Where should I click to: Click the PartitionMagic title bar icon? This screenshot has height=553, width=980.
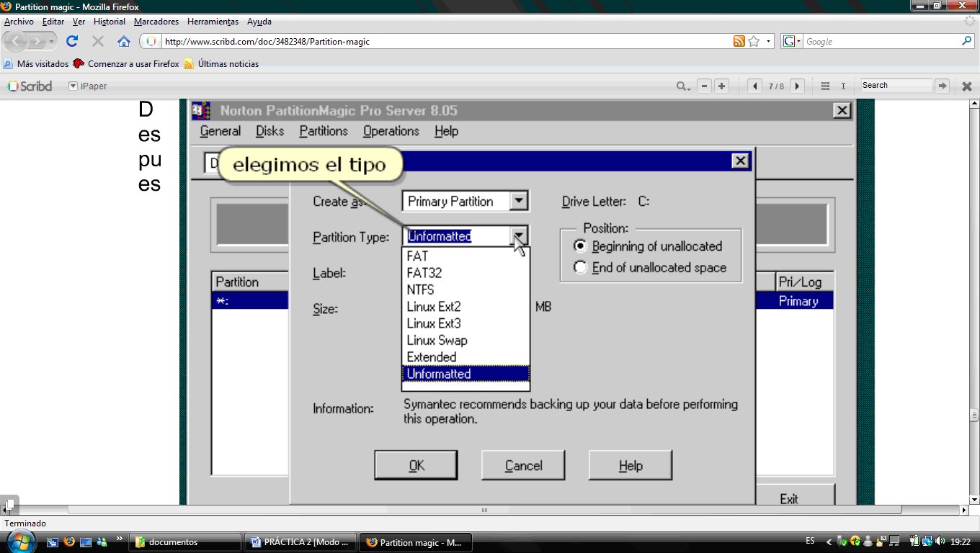tap(202, 110)
